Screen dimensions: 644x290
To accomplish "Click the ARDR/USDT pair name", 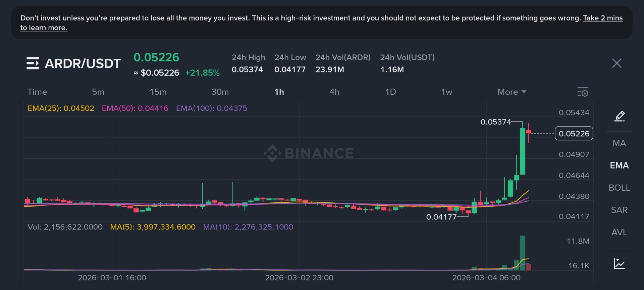I will coord(83,63).
